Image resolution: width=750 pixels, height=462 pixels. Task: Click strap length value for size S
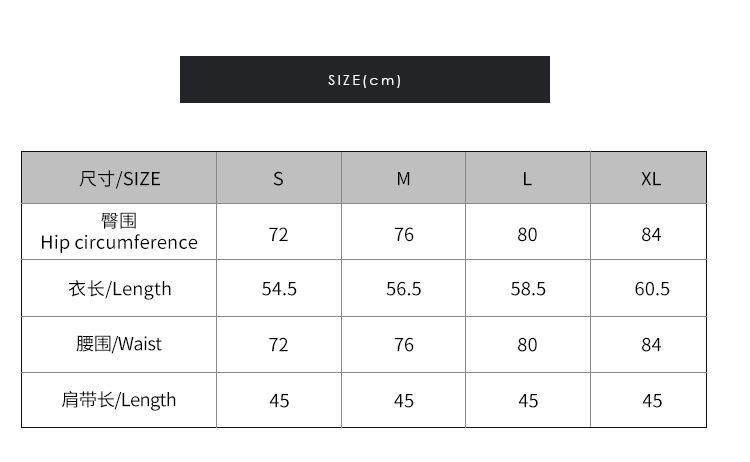(x=279, y=401)
